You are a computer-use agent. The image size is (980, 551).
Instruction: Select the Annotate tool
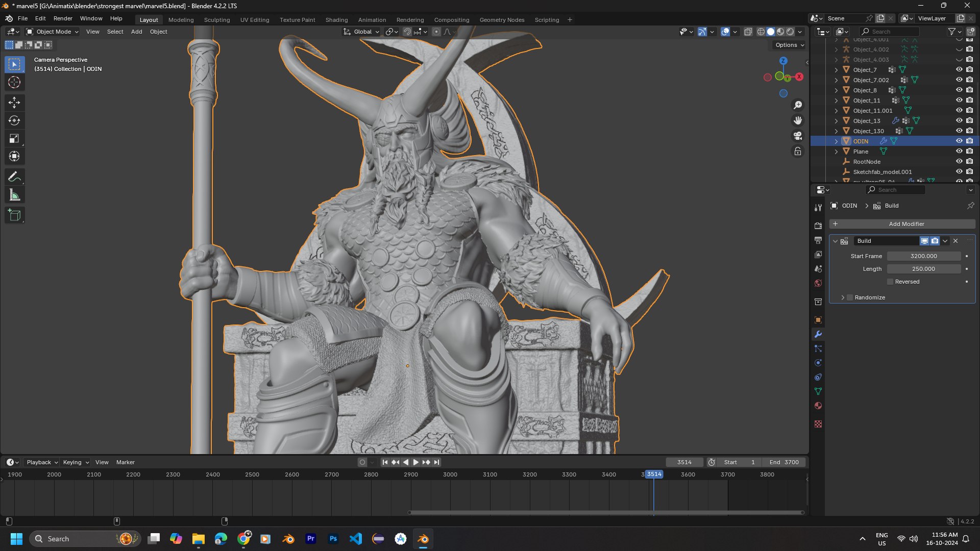point(14,177)
